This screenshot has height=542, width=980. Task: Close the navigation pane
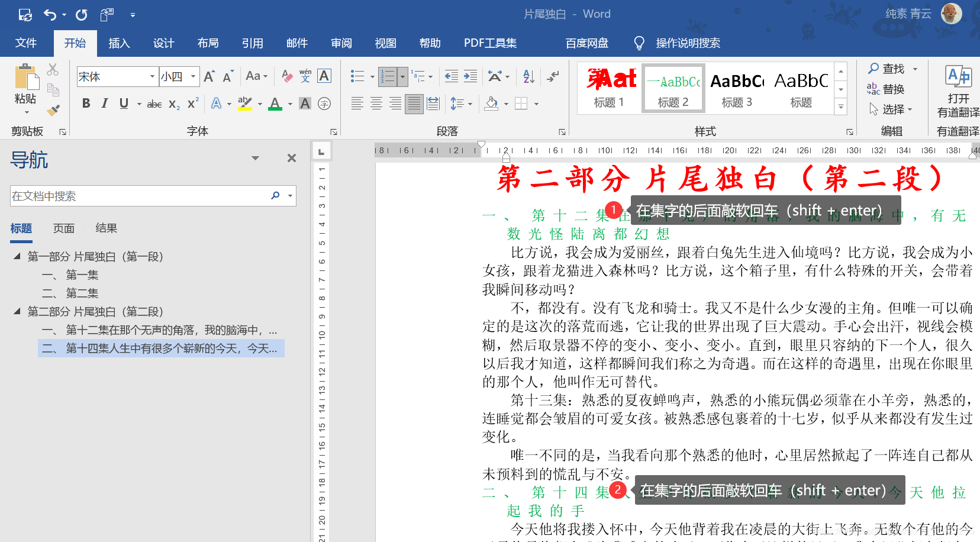(292, 158)
